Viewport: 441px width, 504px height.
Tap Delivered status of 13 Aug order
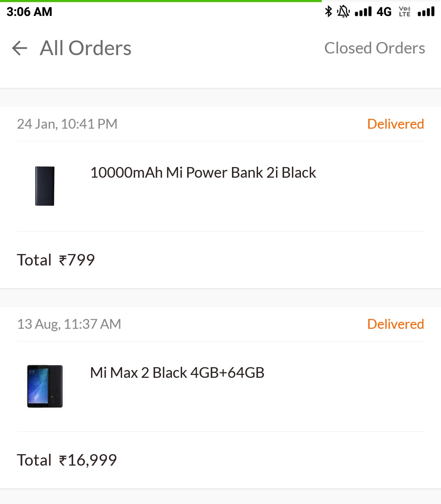tap(395, 324)
